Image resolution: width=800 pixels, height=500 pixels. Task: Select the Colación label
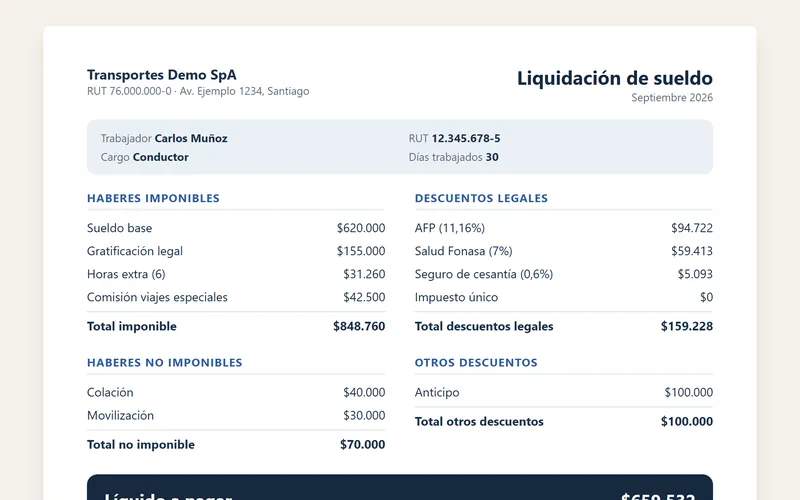(110, 392)
